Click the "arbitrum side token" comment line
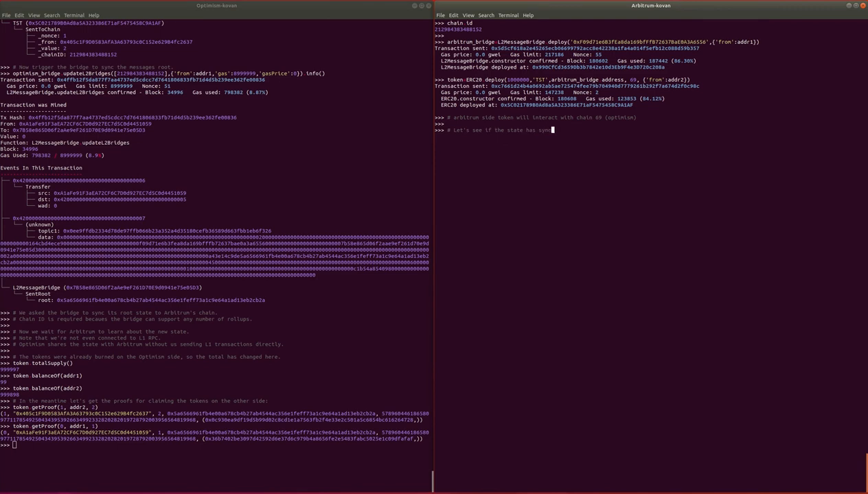The width and height of the screenshot is (868, 494). pos(536,117)
